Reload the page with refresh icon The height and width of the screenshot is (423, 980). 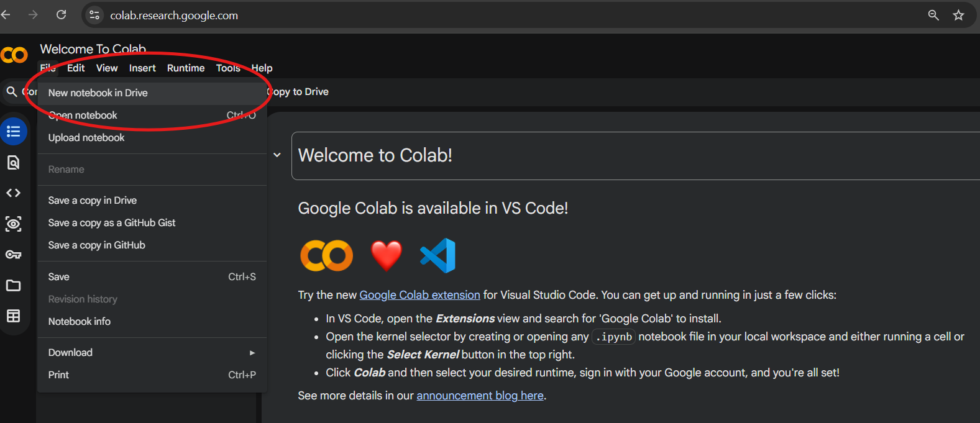(x=61, y=14)
